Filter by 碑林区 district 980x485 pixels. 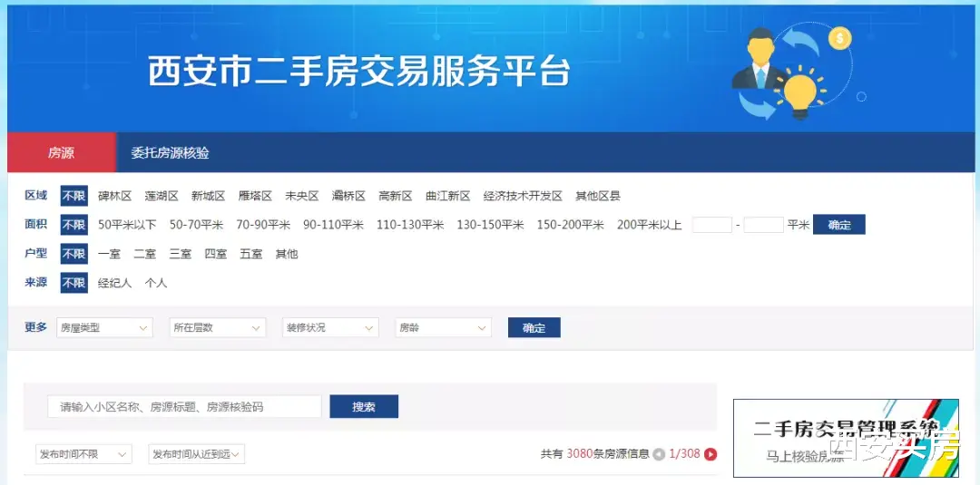click(115, 196)
